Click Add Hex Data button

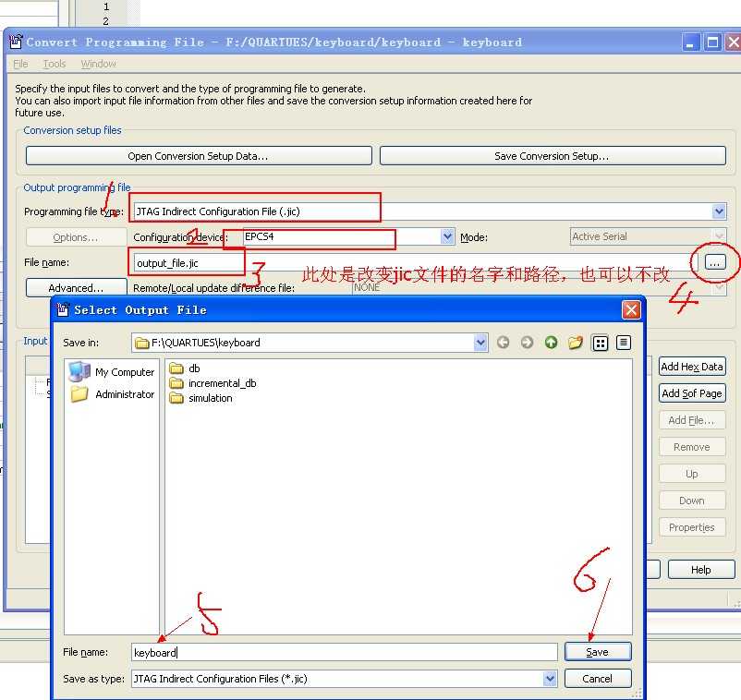692,367
